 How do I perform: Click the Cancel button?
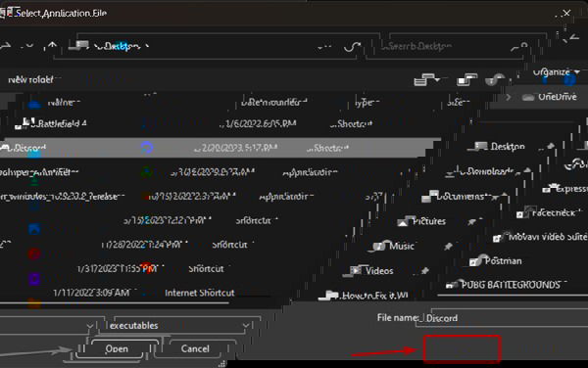tap(195, 348)
